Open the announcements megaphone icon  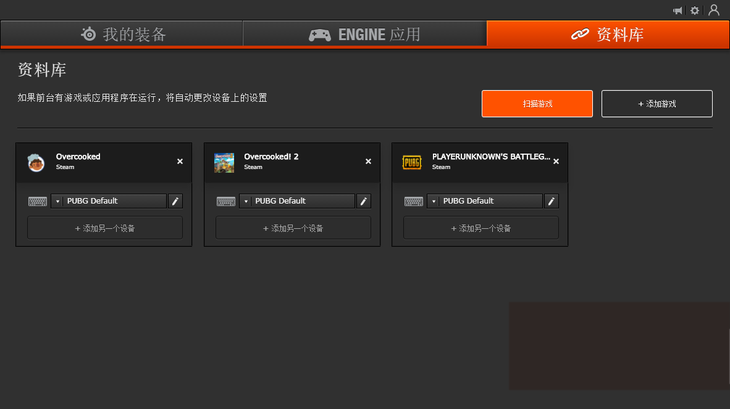pos(677,10)
